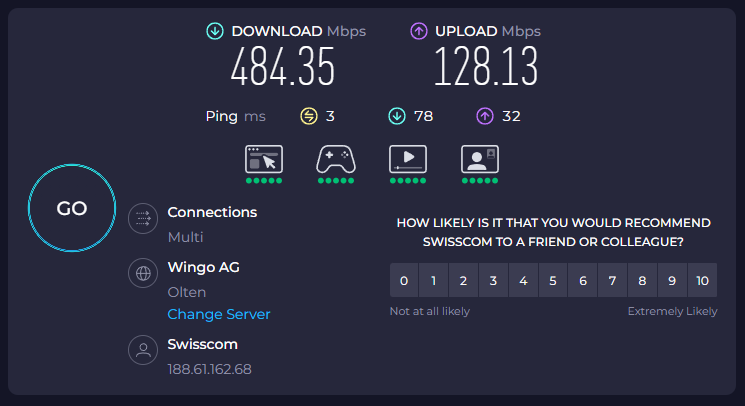Select rating 5 on recommendation scale
Image resolution: width=745 pixels, height=406 pixels.
[x=553, y=281]
